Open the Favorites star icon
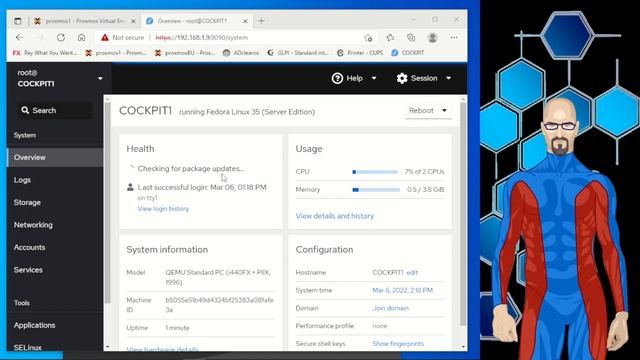This screenshot has height=360, width=640. tap(390, 38)
